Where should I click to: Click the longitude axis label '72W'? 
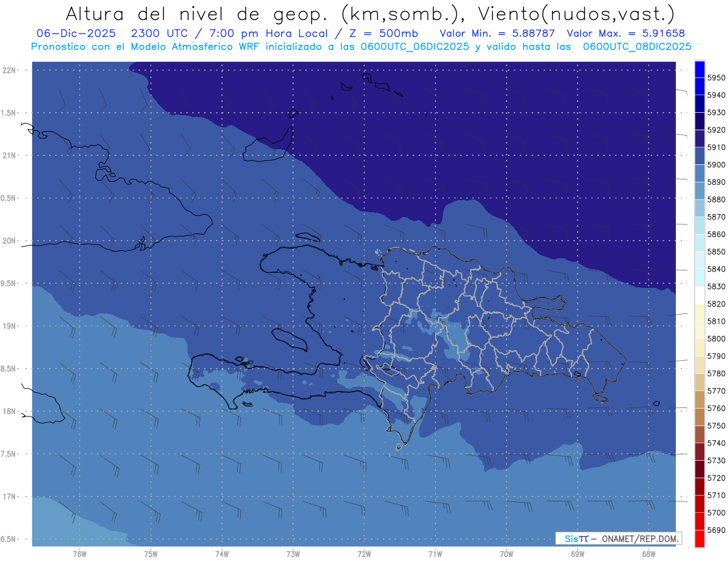point(365,554)
